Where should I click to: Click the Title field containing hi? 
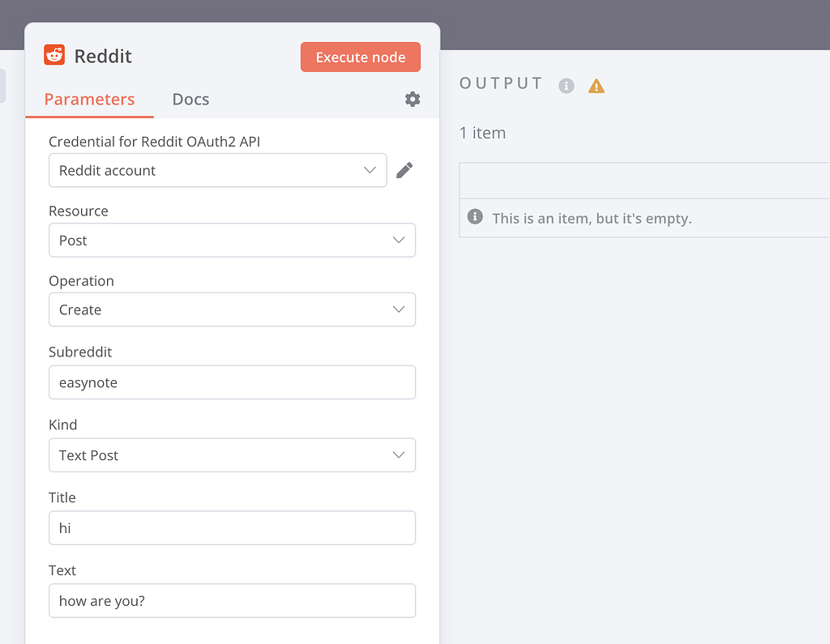pyautogui.click(x=233, y=527)
